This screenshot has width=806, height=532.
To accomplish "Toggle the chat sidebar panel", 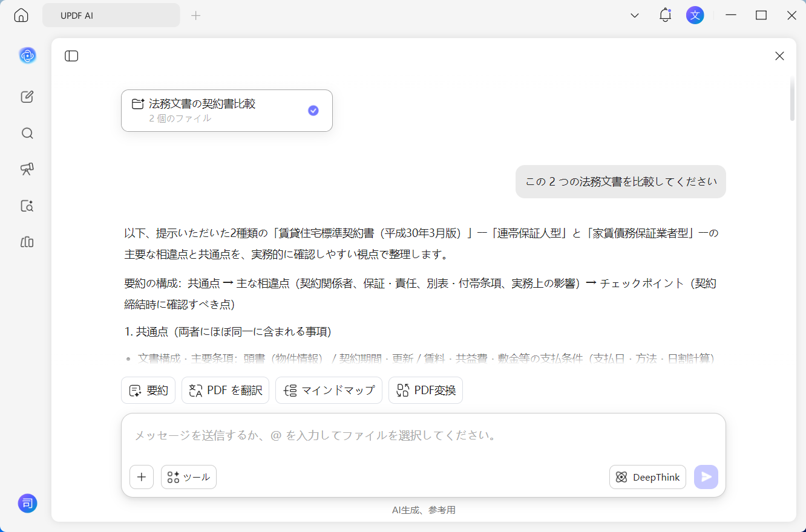I will click(x=71, y=56).
